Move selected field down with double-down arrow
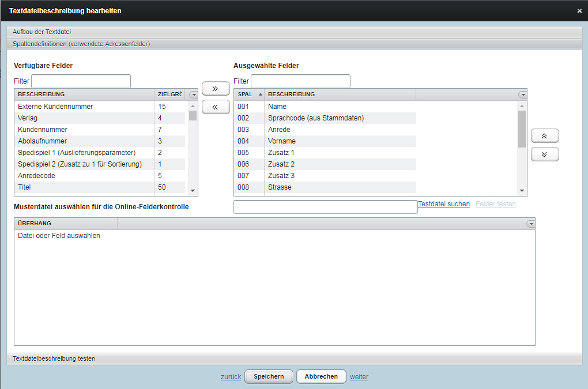The width and height of the screenshot is (588, 389). [x=545, y=154]
